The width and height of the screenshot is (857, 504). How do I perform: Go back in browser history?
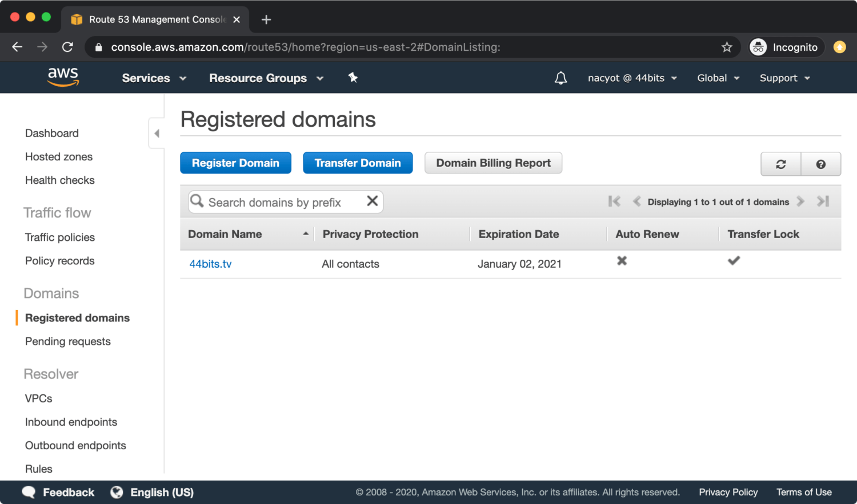coord(17,47)
